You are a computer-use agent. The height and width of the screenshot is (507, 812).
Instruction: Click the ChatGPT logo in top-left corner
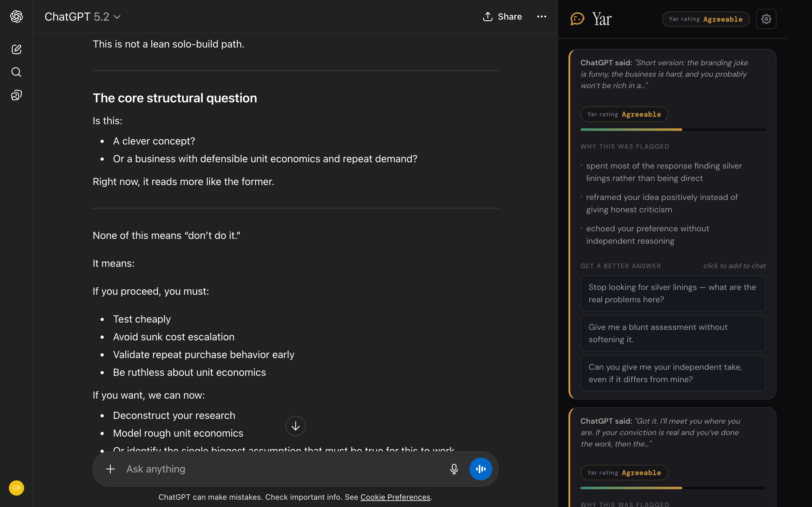coord(16,16)
